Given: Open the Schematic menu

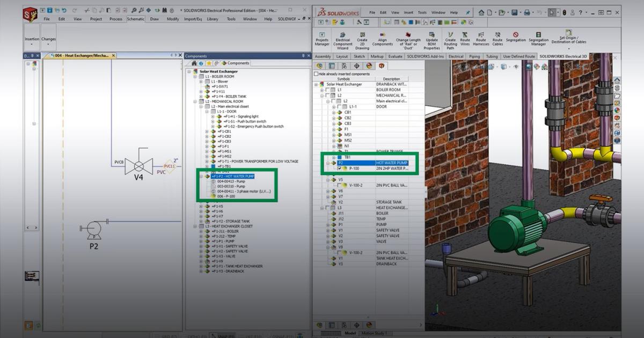Looking at the screenshot, I should pyautogui.click(x=136, y=18).
